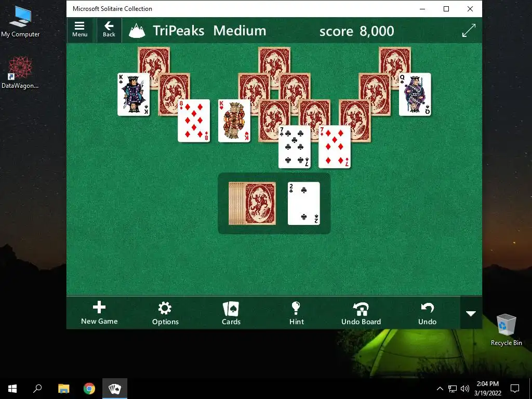Viewport: 532px width, 399px height.
Task: Go Back using the arrow button
Action: [109, 30]
